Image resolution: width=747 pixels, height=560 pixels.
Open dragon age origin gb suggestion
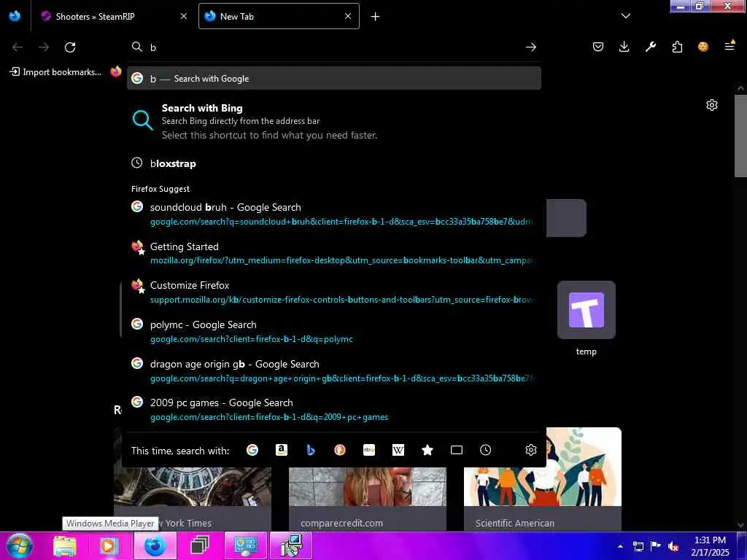tap(334, 370)
